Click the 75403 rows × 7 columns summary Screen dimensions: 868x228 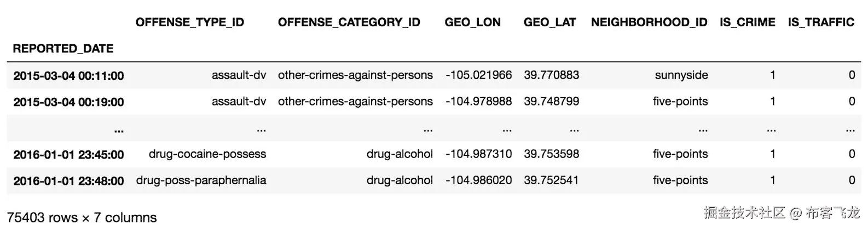82,218
